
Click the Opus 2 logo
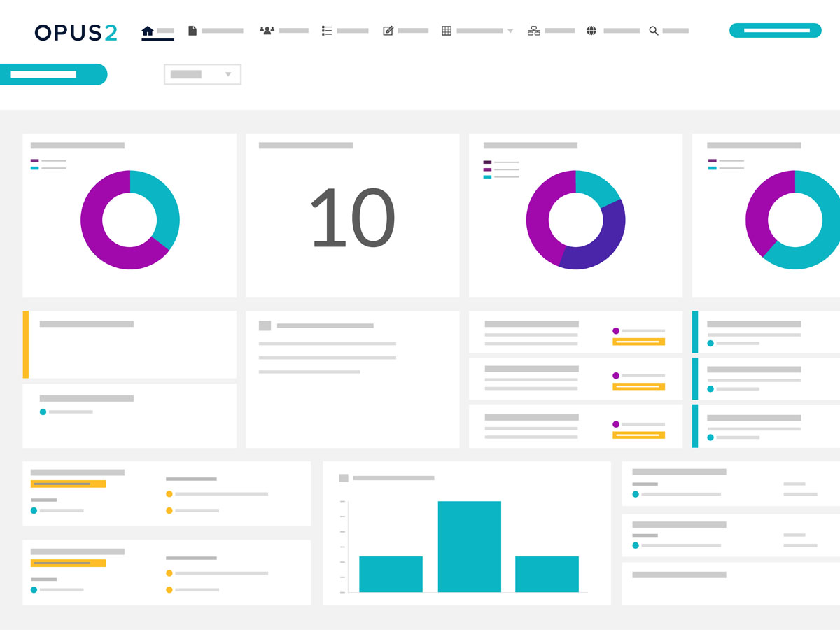(75, 31)
